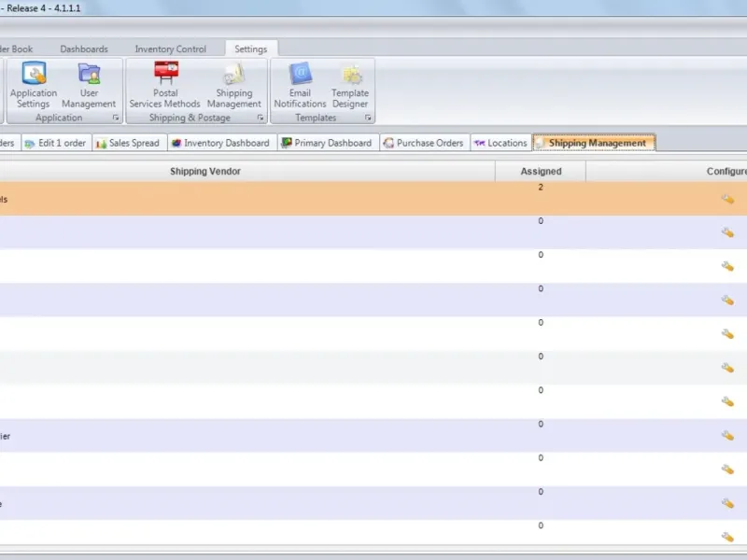This screenshot has height=560, width=747.
Task: Open the Edit 1 order tab
Action: pos(56,143)
